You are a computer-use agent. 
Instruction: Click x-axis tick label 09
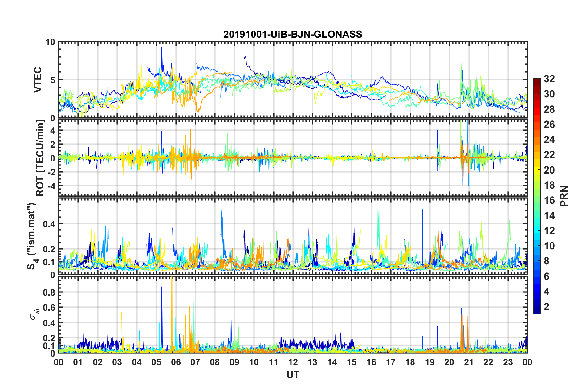[x=234, y=362]
